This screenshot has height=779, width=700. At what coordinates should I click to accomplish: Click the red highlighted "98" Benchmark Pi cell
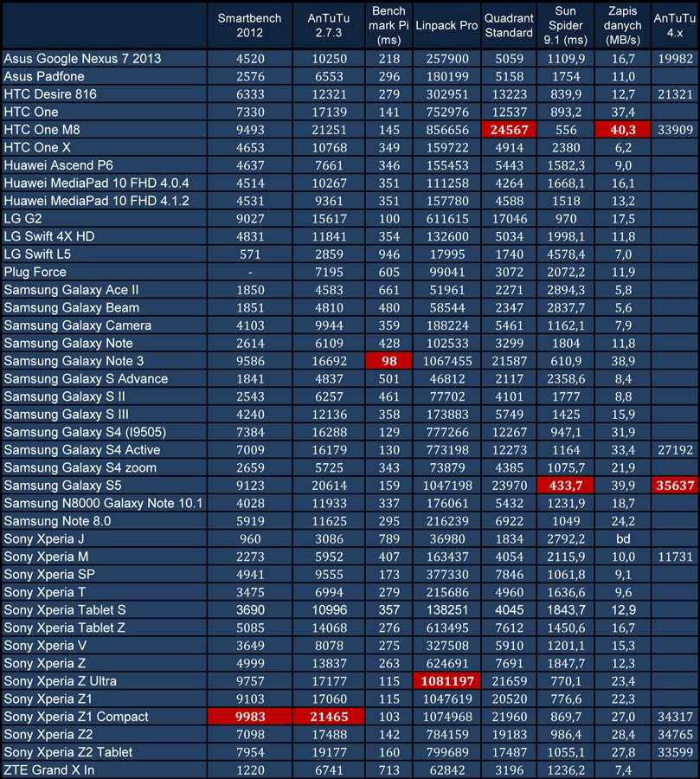pos(389,361)
